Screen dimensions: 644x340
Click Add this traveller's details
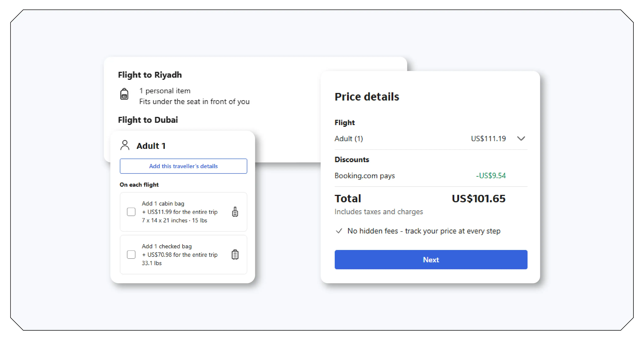(183, 166)
